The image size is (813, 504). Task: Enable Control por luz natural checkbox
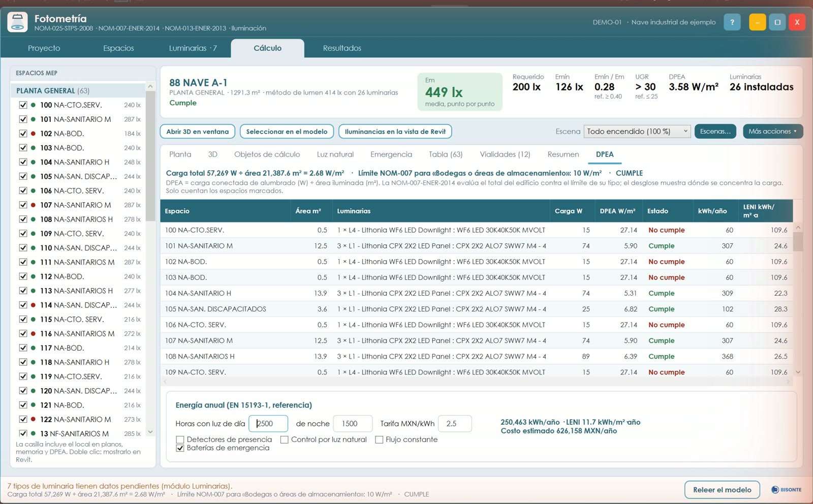coord(284,439)
